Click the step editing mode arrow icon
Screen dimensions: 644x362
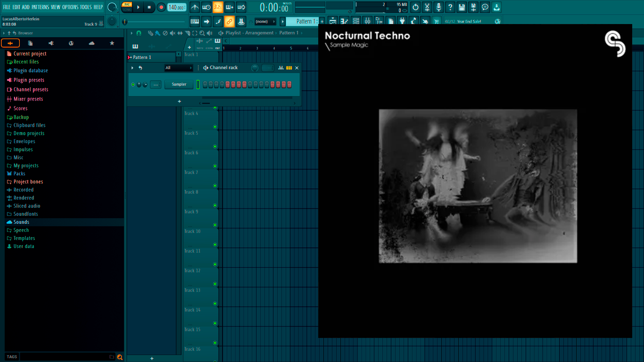click(206, 21)
